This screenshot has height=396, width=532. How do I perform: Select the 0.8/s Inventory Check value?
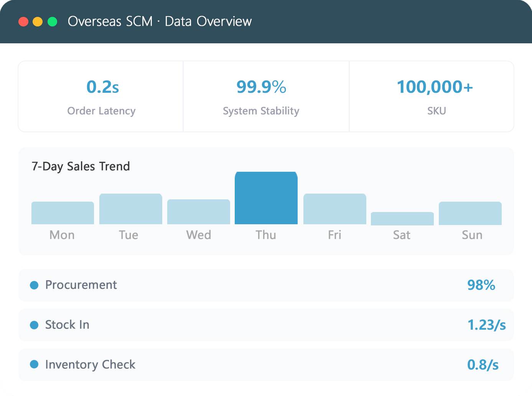(x=483, y=365)
